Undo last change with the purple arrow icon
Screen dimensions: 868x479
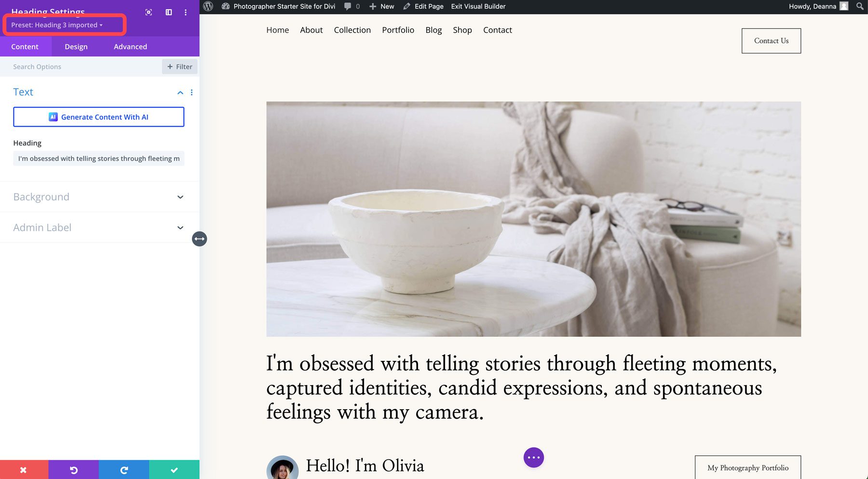(x=73, y=469)
